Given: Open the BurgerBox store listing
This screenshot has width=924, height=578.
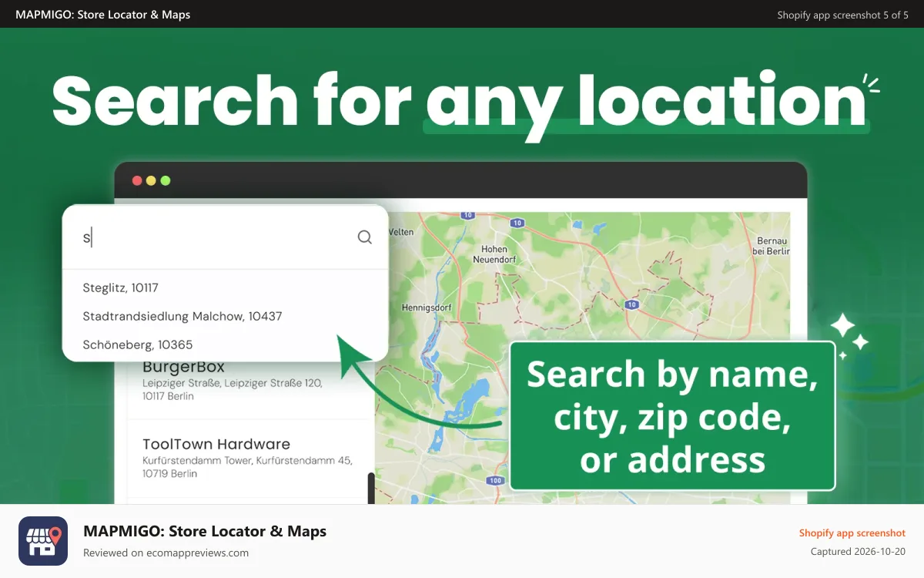Looking at the screenshot, I should (x=250, y=381).
